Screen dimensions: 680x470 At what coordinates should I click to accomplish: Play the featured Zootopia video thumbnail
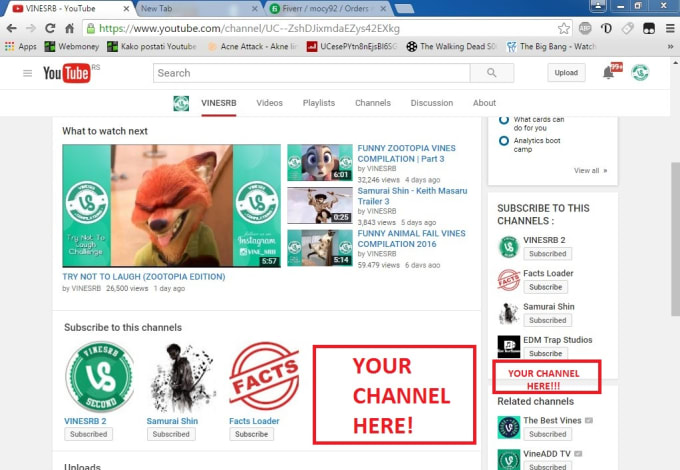coord(171,206)
